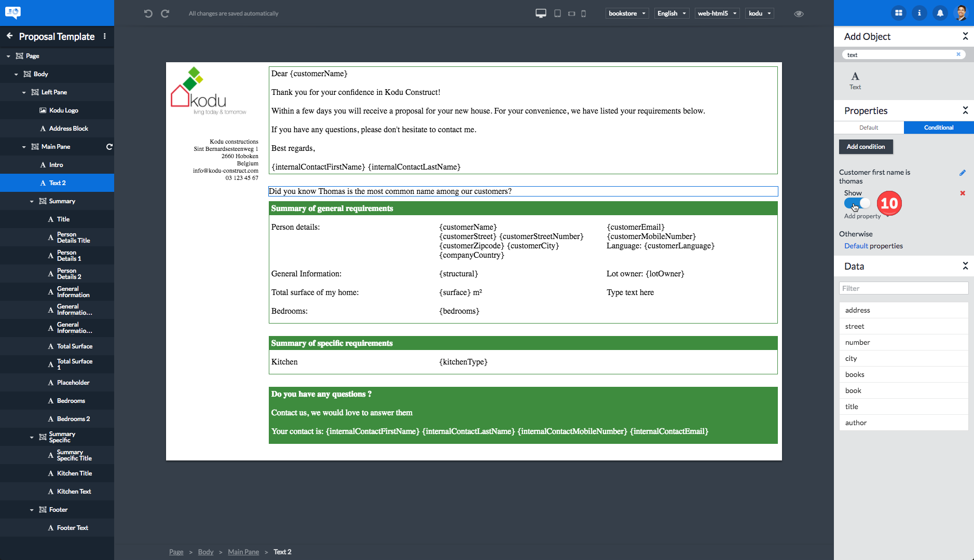Open the bookstore dropdown

pos(627,13)
